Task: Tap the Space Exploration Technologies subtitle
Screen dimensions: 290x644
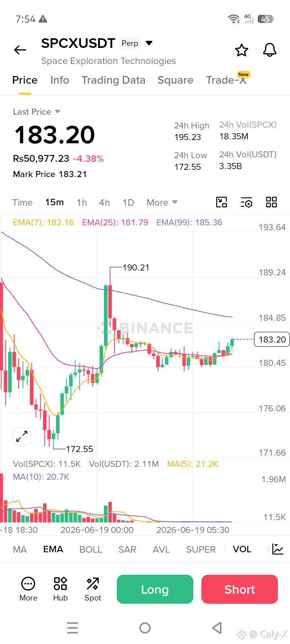Action: [108, 61]
